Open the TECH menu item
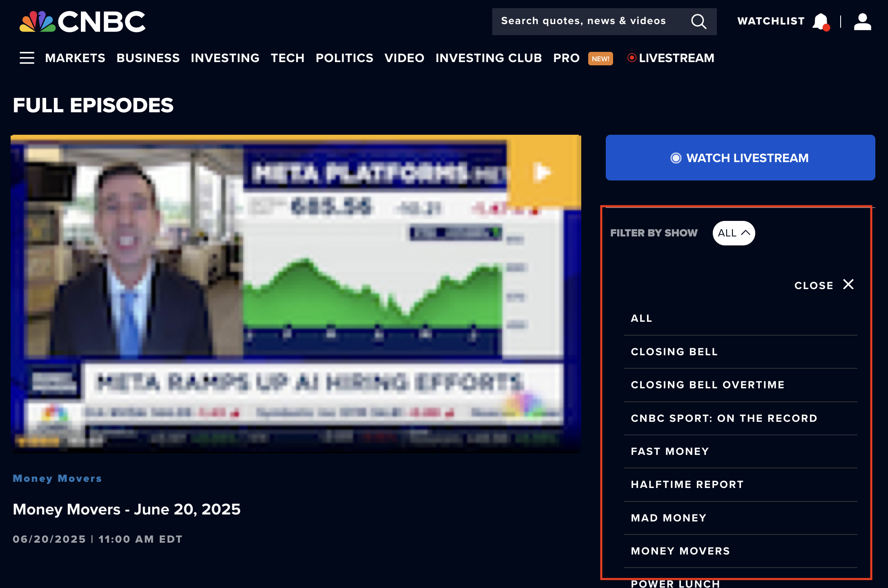This screenshot has height=588, width=888. pos(288,58)
